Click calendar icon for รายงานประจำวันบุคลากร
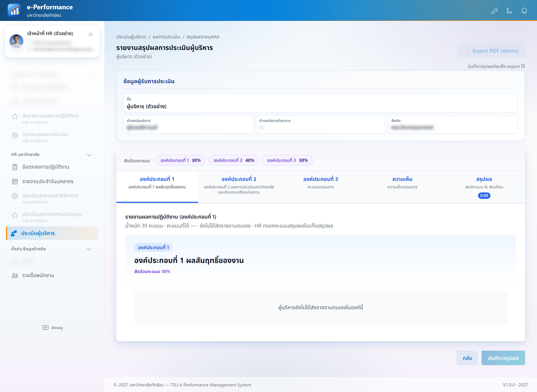The image size is (537, 392). (15, 181)
